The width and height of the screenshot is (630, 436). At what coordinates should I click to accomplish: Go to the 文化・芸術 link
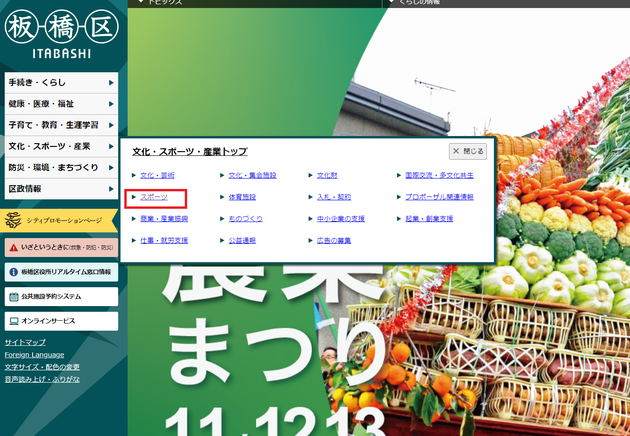pyautogui.click(x=157, y=175)
